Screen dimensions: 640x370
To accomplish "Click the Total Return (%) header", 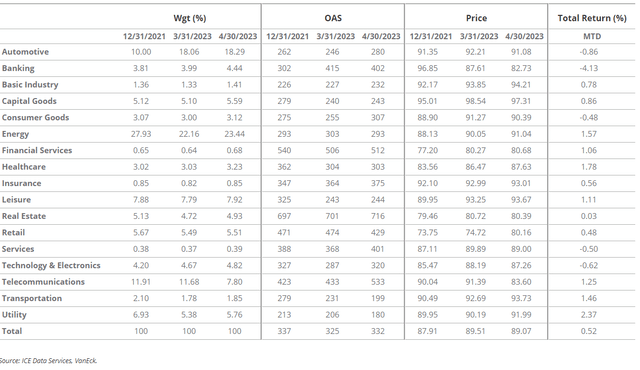I will point(592,18).
